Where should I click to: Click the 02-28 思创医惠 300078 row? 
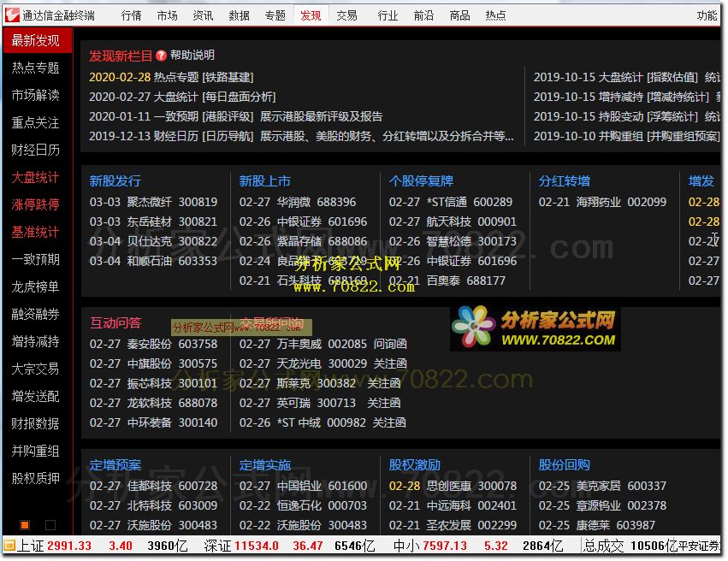pyautogui.click(x=453, y=487)
